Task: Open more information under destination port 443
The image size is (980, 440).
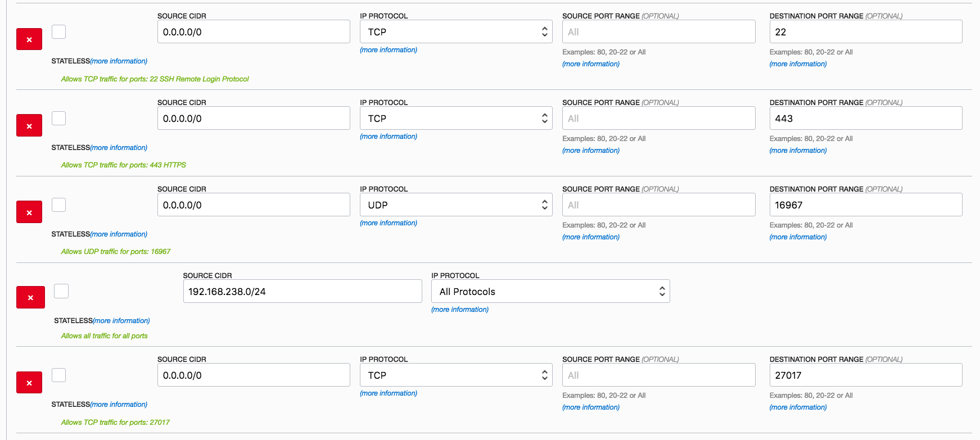Action: pyautogui.click(x=798, y=151)
